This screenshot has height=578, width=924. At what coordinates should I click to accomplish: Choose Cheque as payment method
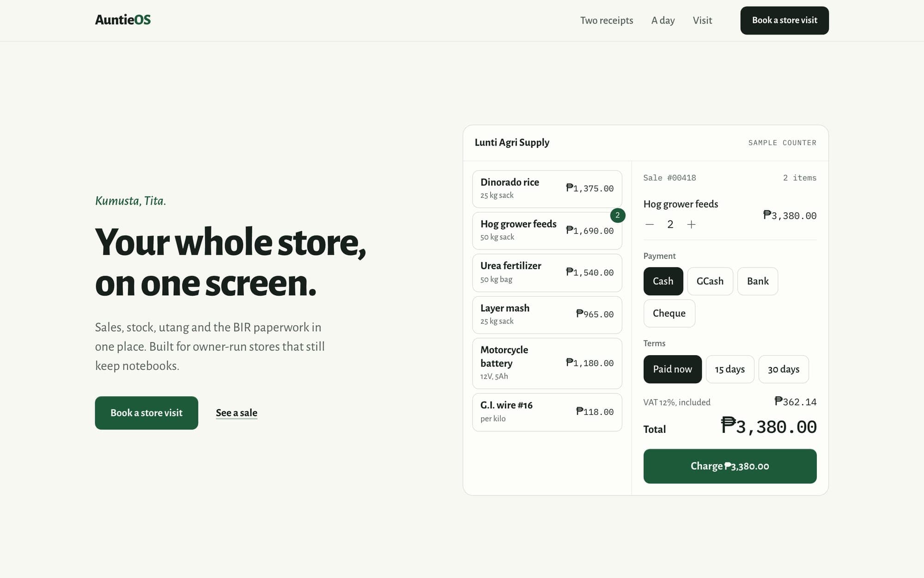669,314
